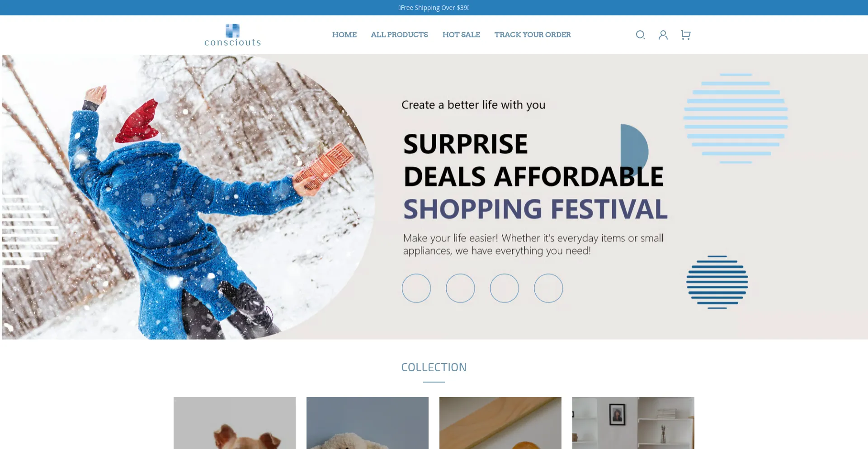Open the orange object collection thumbnail
Image resolution: width=868 pixels, height=449 pixels.
point(500,423)
